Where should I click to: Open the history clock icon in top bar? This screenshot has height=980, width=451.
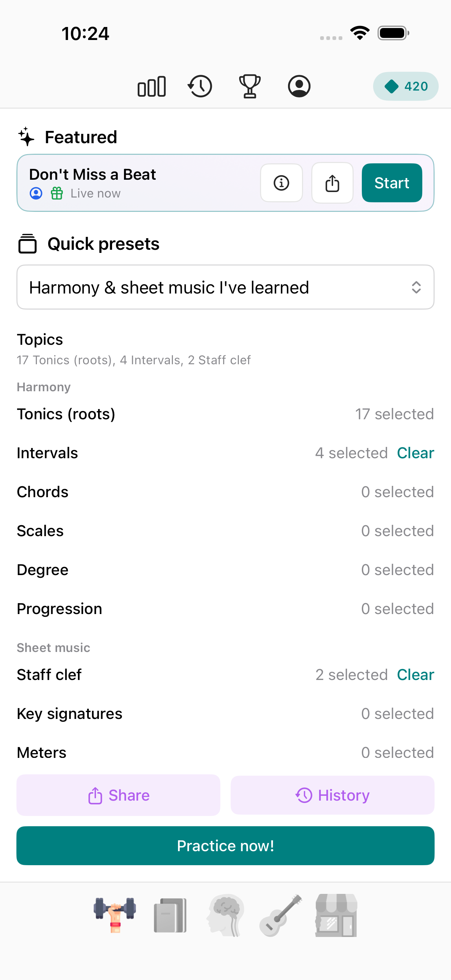[x=200, y=86]
